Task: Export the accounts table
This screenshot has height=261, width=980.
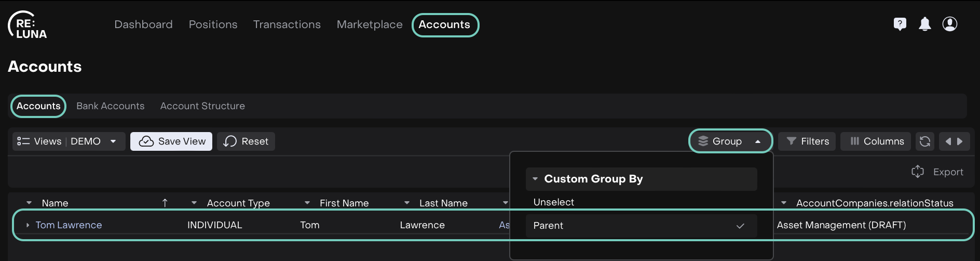Action: coord(937,172)
